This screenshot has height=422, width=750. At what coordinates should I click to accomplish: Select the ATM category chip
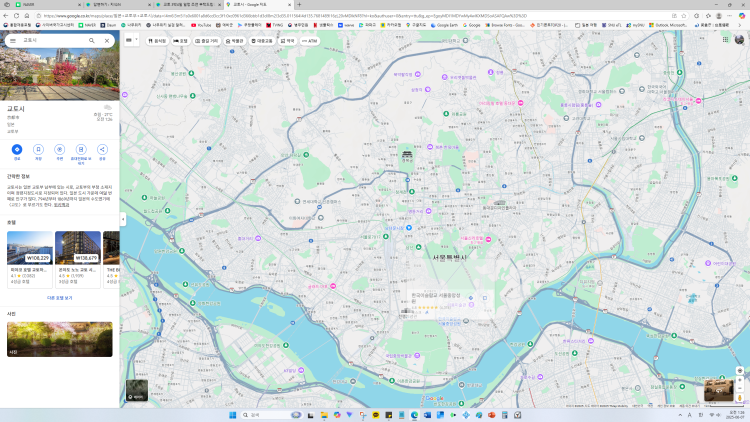pyautogui.click(x=309, y=41)
